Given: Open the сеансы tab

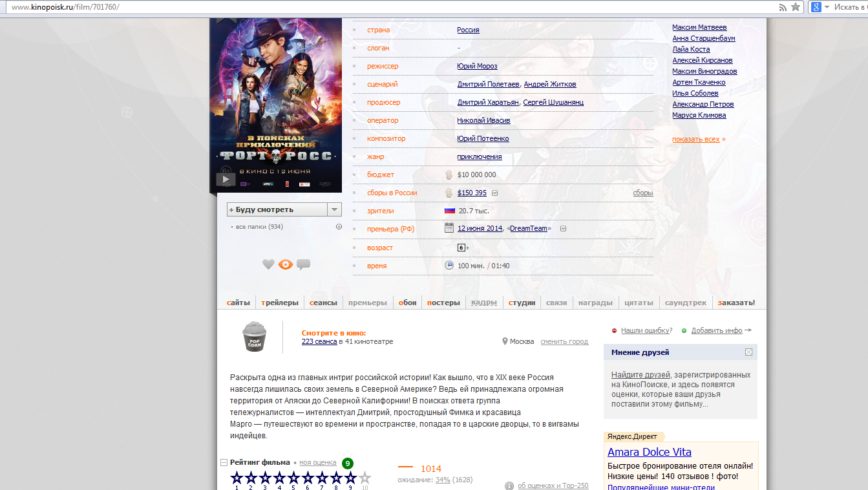Looking at the screenshot, I should pyautogui.click(x=323, y=303).
